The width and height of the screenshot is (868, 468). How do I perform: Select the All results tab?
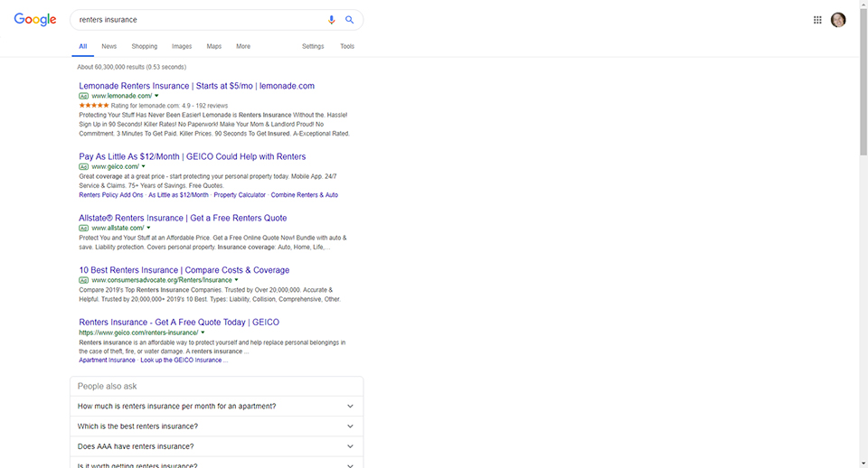click(82, 46)
